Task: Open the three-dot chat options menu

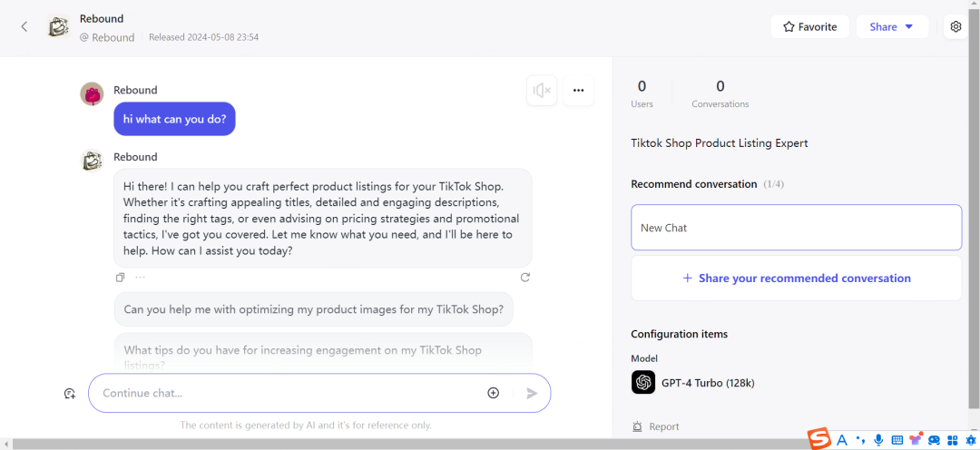Action: tap(578, 91)
